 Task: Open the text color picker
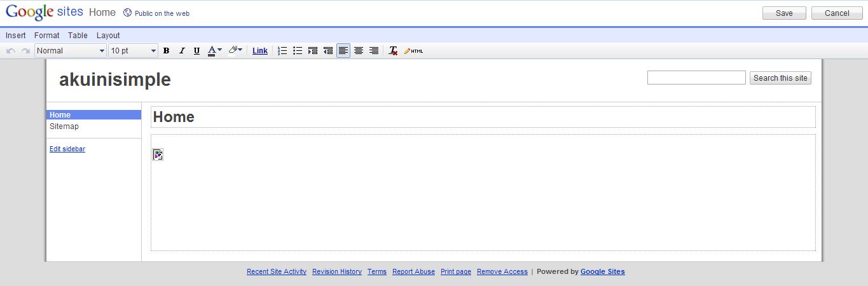click(215, 51)
